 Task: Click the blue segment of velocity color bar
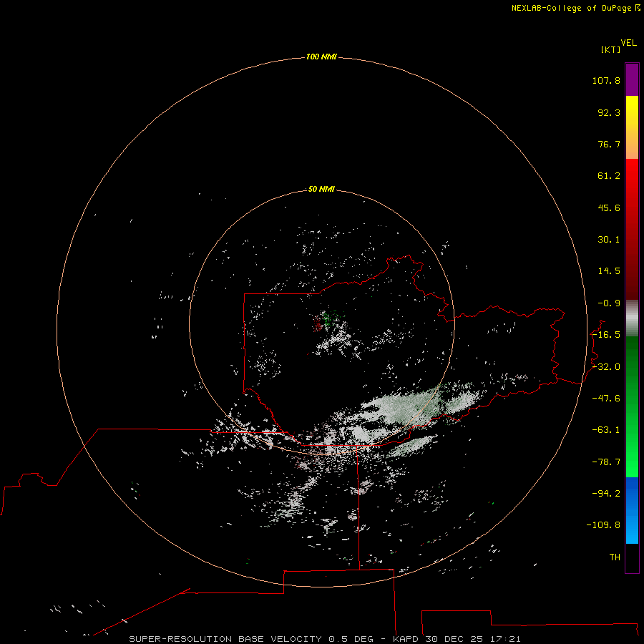[632, 510]
